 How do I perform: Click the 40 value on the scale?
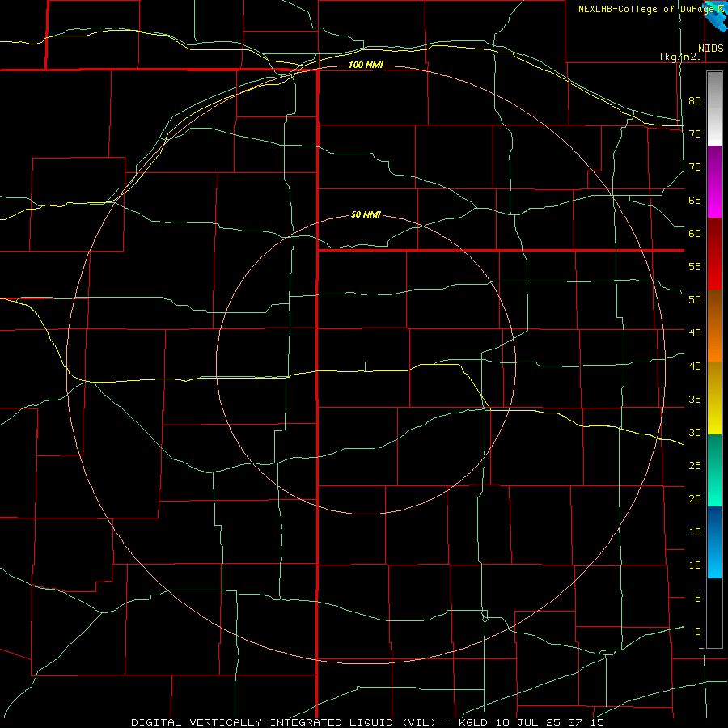click(x=695, y=366)
